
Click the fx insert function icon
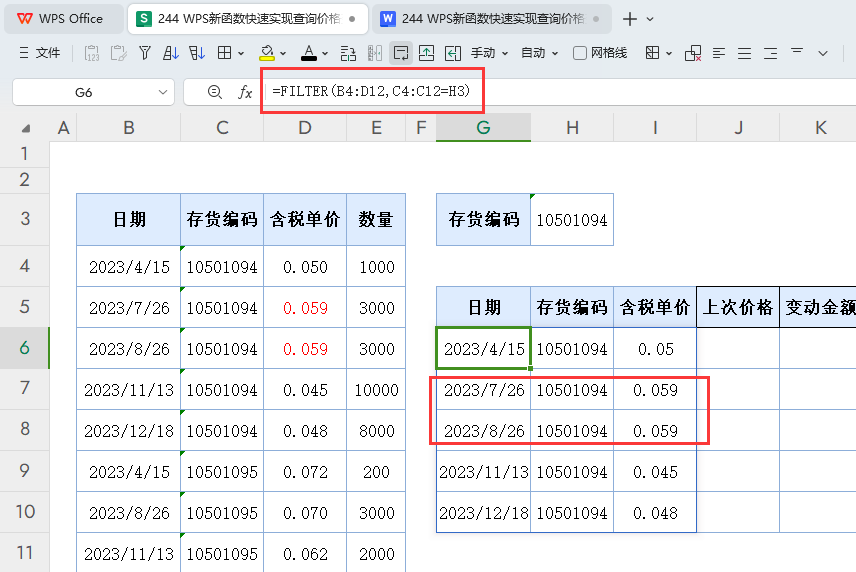click(x=245, y=92)
